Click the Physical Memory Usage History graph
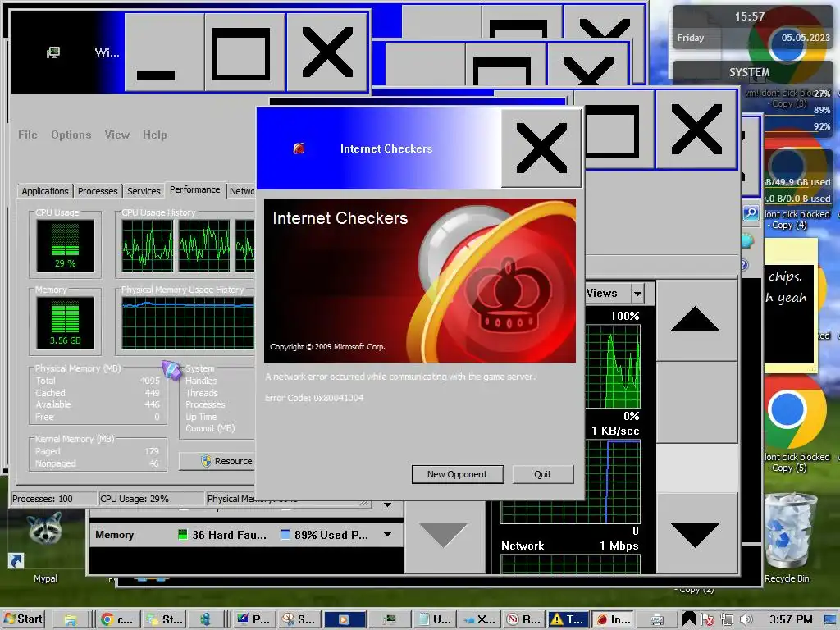 [188, 323]
